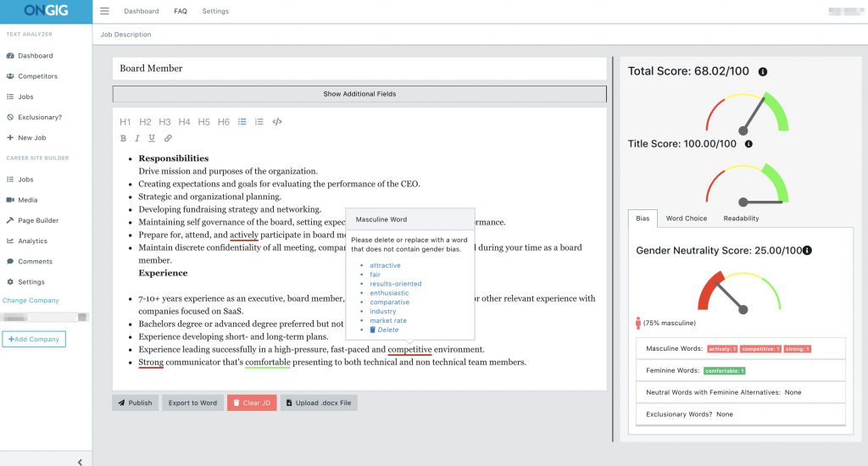This screenshot has height=466, width=868.
Task: Apply H3 heading format
Action: (164, 122)
